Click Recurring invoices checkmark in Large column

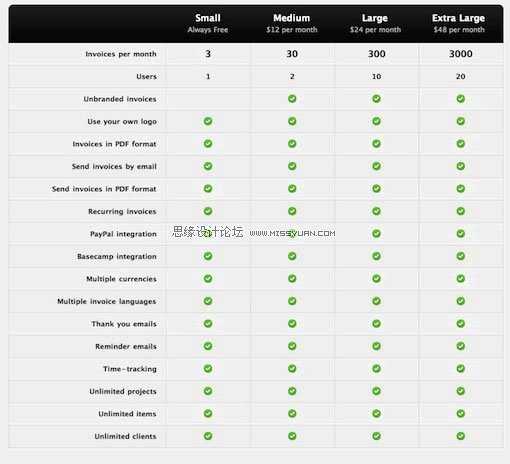(x=376, y=211)
